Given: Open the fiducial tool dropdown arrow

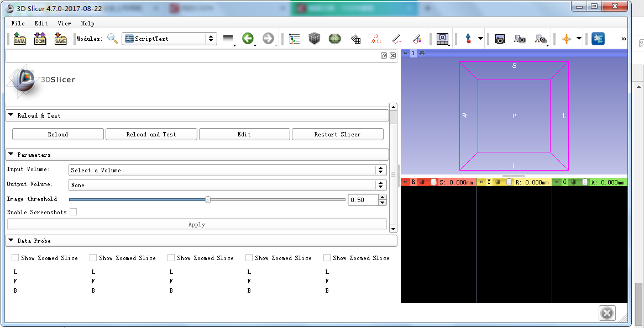Looking at the screenshot, I should tap(480, 39).
